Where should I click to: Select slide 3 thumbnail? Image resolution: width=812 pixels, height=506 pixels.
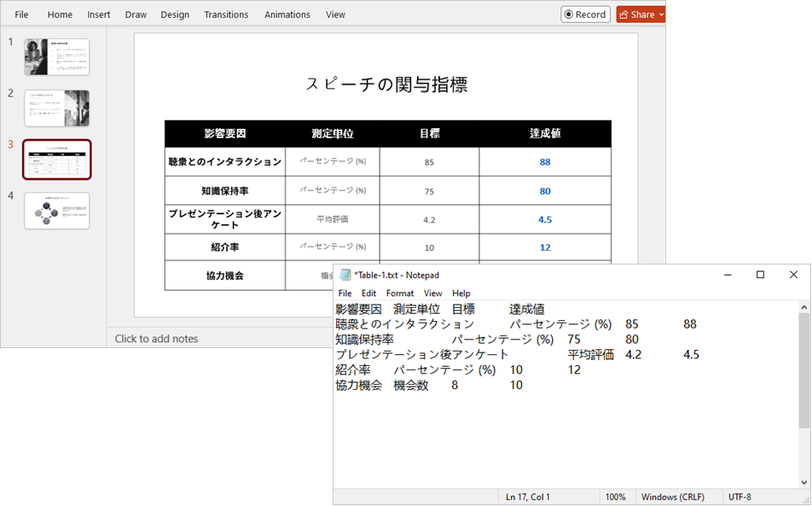(57, 160)
